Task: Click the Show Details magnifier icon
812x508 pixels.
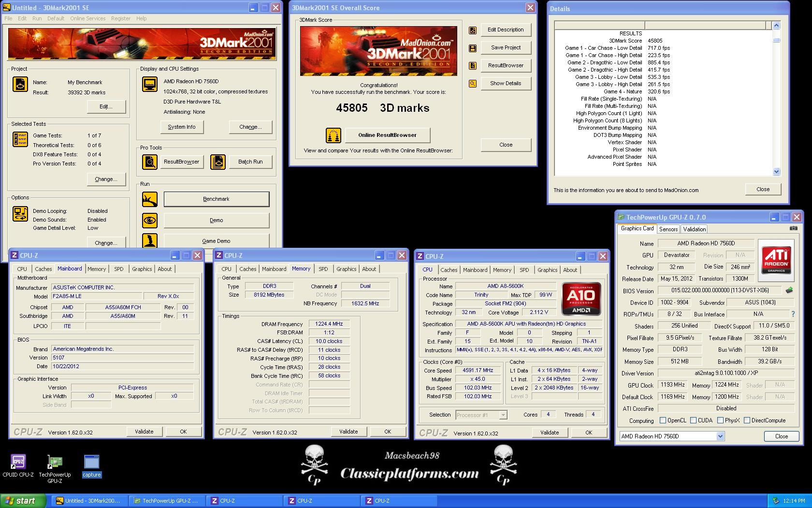Action: coord(473,83)
